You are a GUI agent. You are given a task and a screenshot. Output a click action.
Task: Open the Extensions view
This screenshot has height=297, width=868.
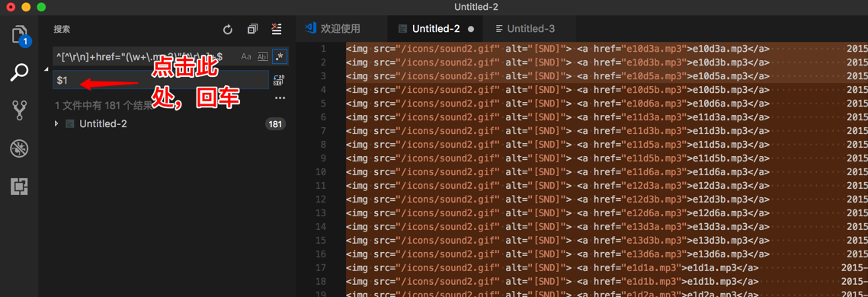point(19,187)
